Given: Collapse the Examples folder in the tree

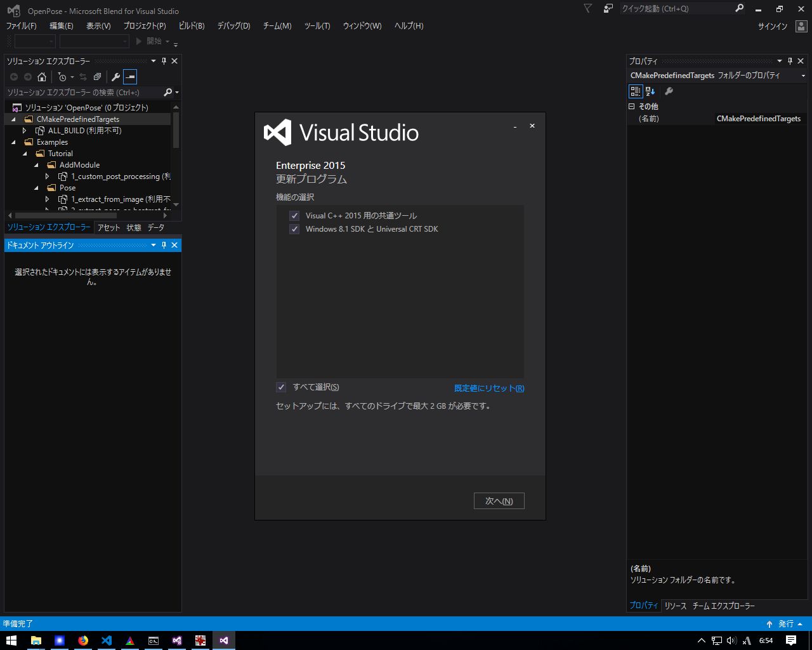Looking at the screenshot, I should click(13, 142).
